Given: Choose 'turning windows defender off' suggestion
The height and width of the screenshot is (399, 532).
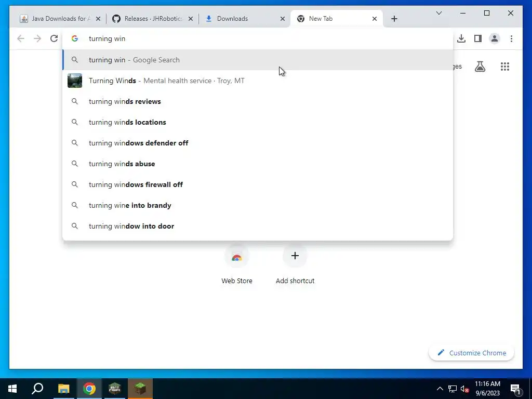Looking at the screenshot, I should point(258,143).
